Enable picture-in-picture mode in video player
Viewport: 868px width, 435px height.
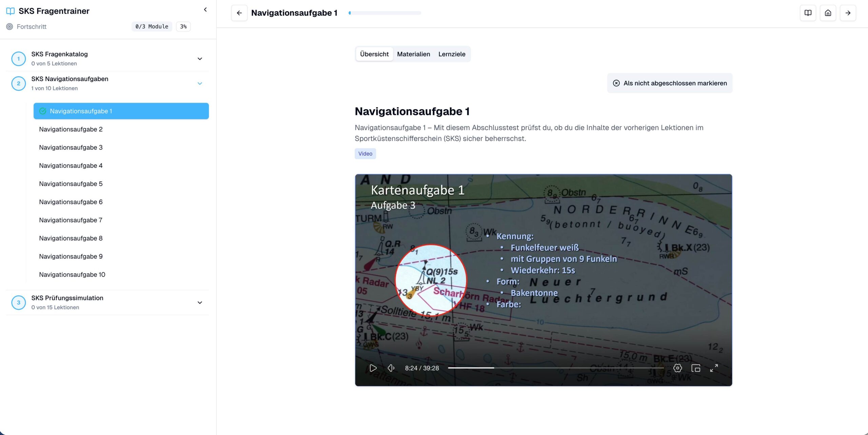click(696, 368)
